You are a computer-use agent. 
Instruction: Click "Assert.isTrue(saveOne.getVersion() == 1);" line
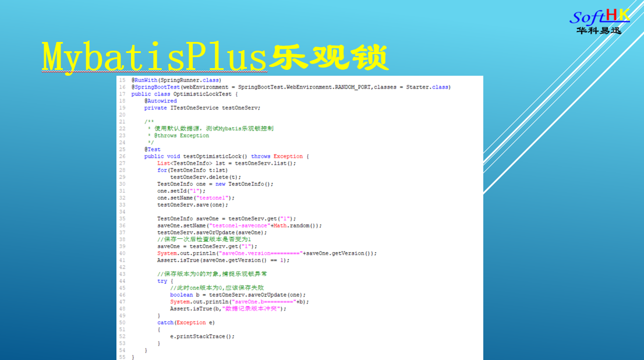[x=223, y=260]
